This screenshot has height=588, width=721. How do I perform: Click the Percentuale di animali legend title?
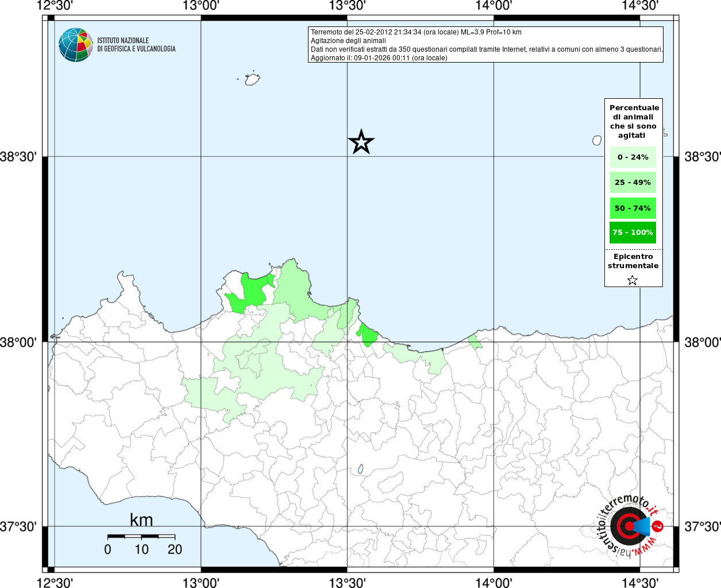point(634,121)
